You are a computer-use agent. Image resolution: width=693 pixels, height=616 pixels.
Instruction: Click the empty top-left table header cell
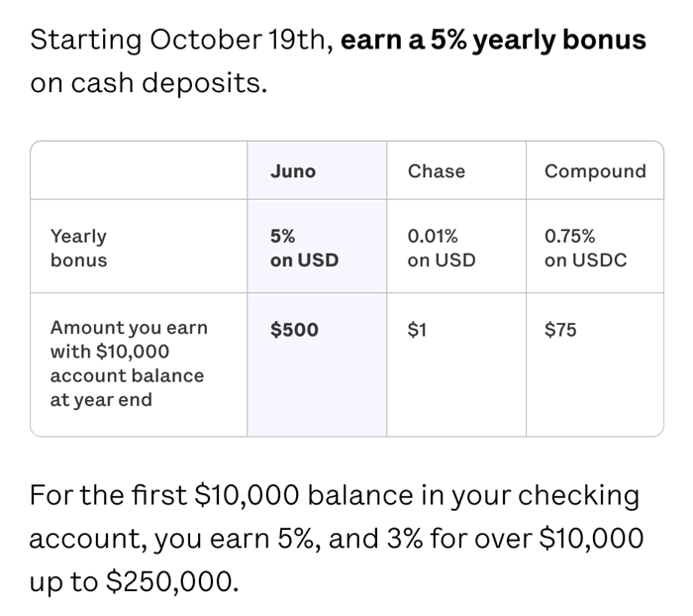pyautogui.click(x=139, y=170)
